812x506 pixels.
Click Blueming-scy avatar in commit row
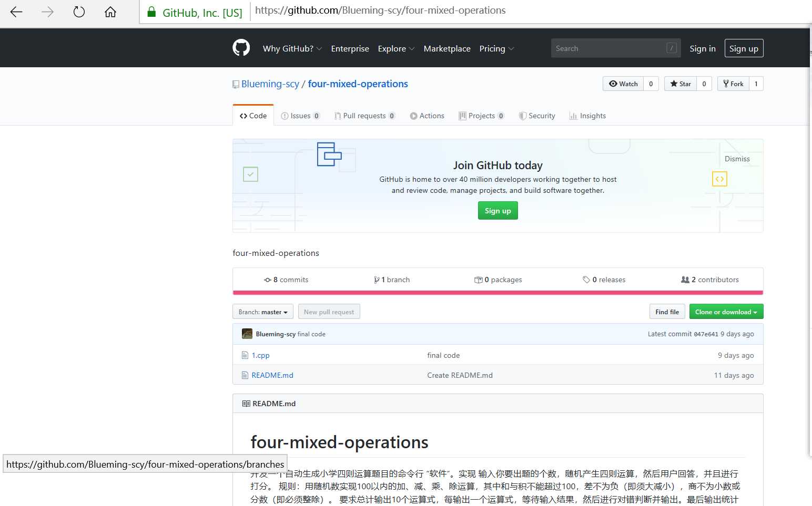247,334
